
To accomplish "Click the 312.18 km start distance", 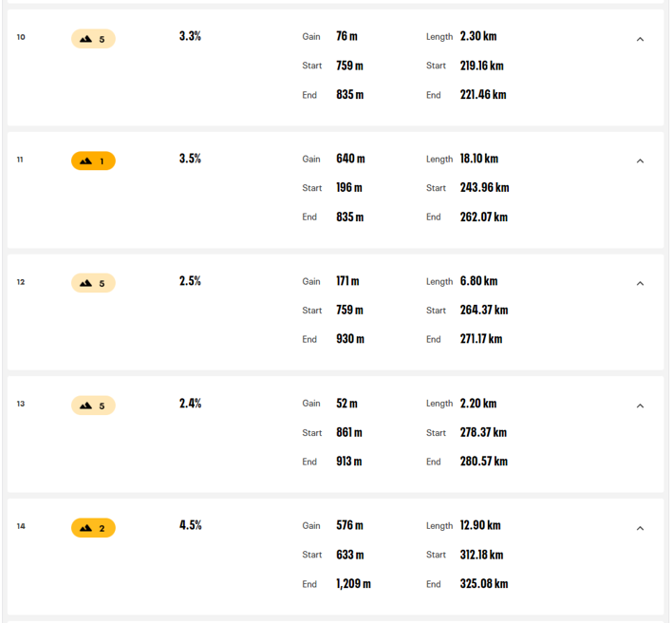I will pyautogui.click(x=482, y=555).
